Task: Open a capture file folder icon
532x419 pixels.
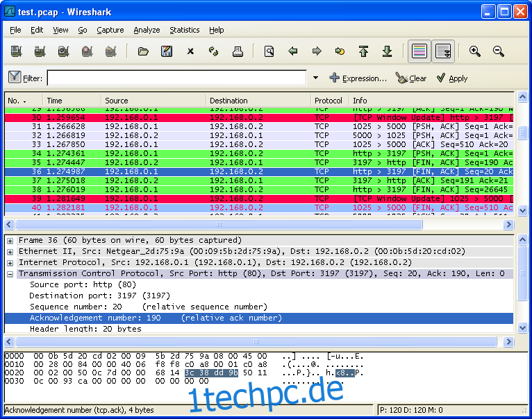Action: [143, 51]
